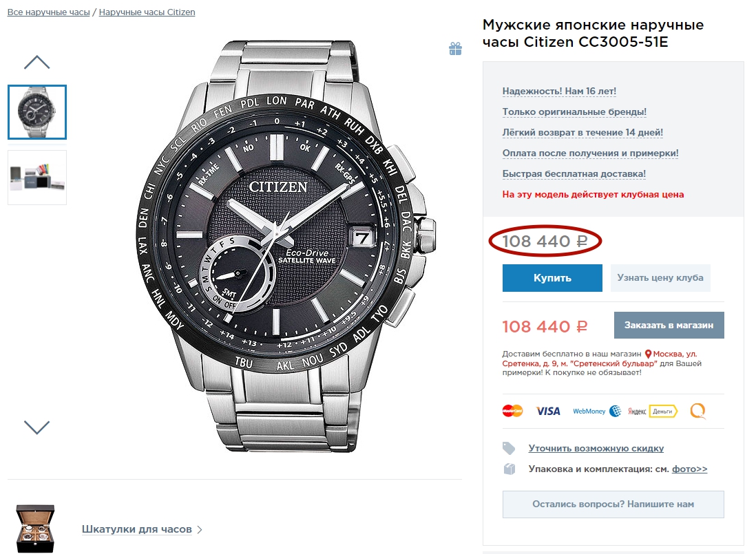Viewport: 756px width, 554px height.
Task: Click the VISA payment logo
Action: 548,411
